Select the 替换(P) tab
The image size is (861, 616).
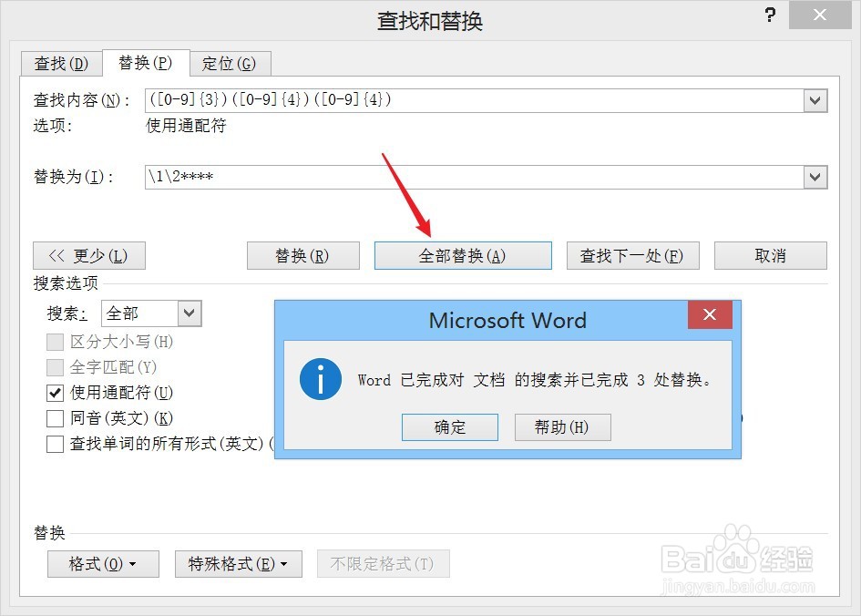pyautogui.click(x=146, y=63)
